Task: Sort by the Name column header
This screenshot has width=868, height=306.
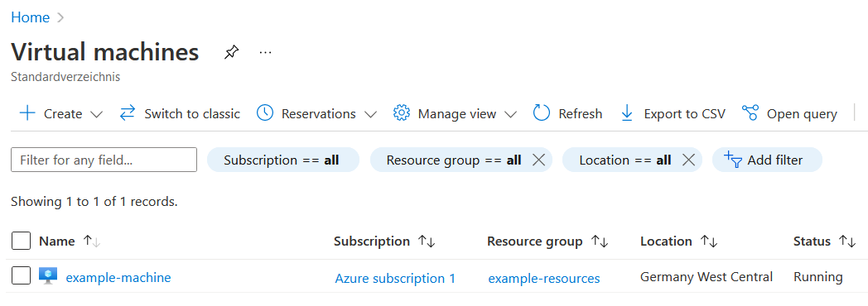Action: pos(56,241)
